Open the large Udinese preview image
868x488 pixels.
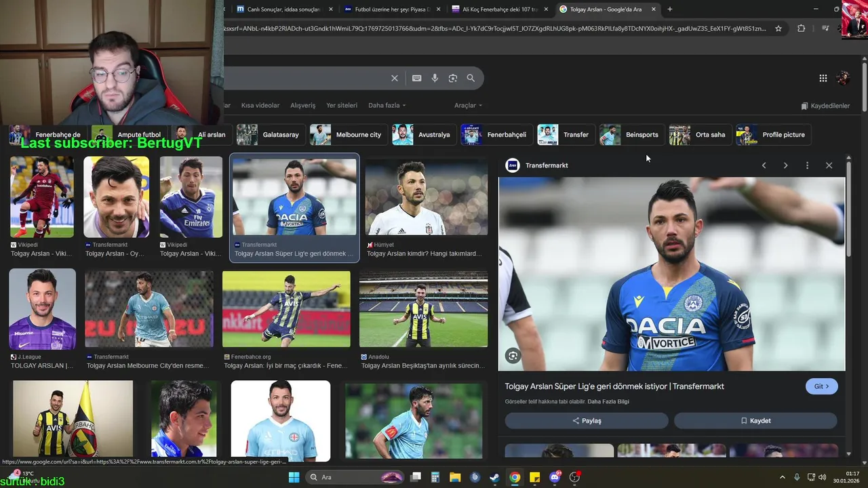[672, 274]
